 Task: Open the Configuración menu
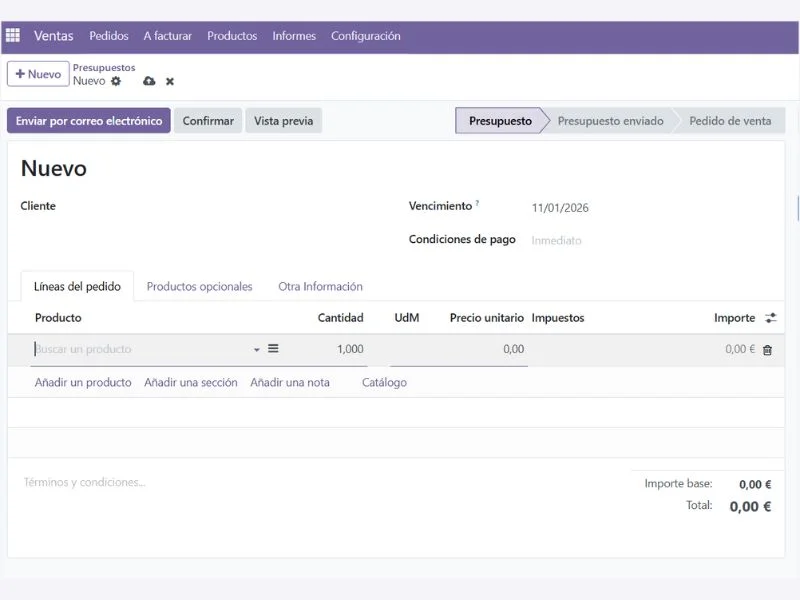[366, 35]
